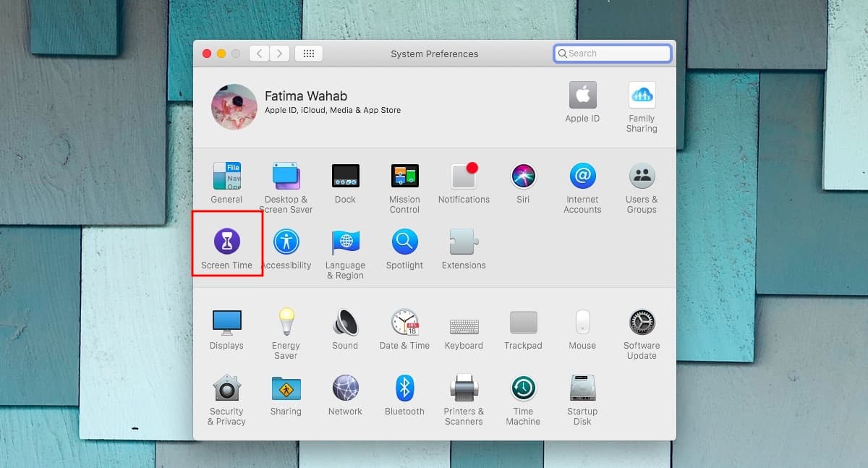Launch the Software Update pane
The image size is (868, 468).
coord(642,322)
